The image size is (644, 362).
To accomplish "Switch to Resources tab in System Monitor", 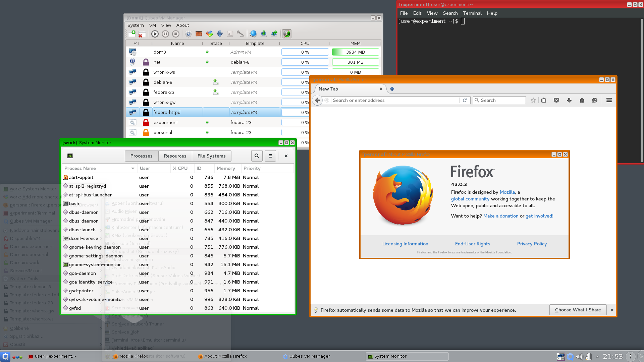I will pos(175,156).
